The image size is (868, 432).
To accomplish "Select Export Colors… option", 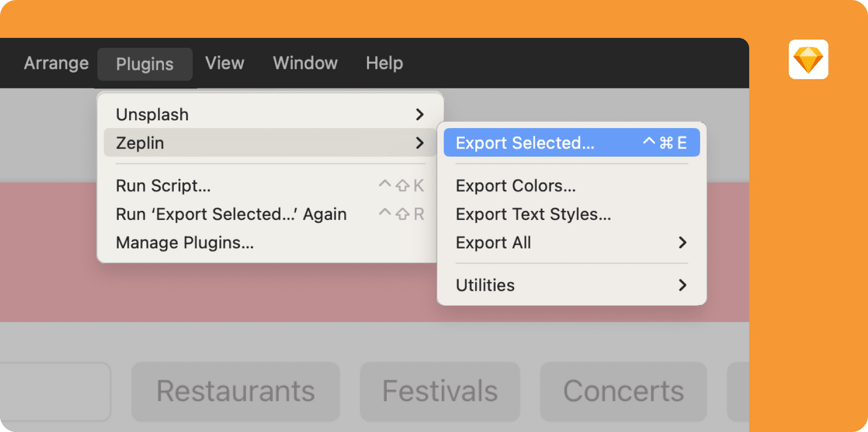I will tap(516, 186).
